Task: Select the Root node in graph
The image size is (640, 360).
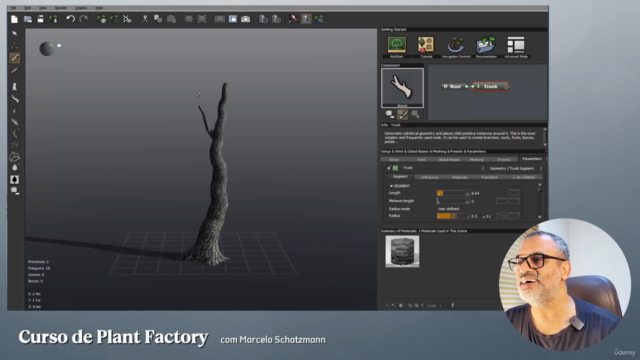Action: tap(453, 87)
